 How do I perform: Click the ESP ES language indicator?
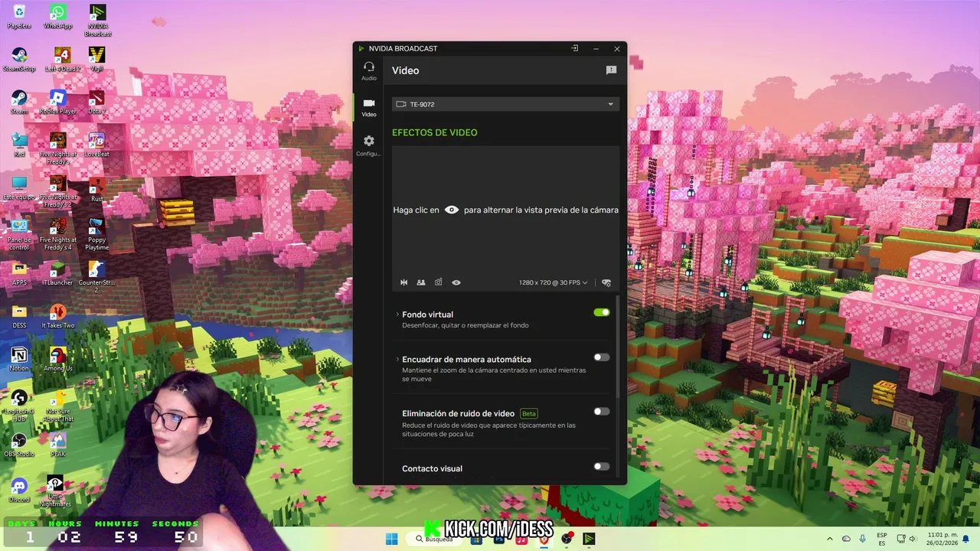(x=882, y=539)
